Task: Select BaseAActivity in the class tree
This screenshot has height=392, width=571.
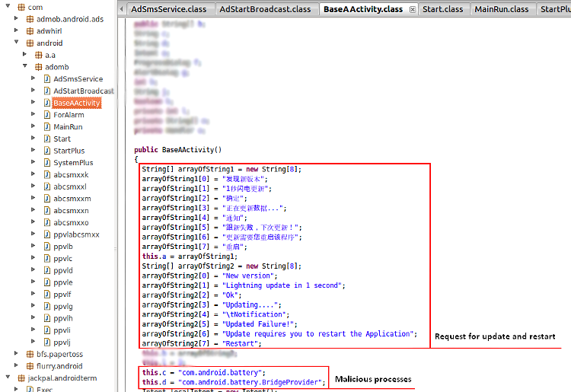Action: pyautogui.click(x=76, y=103)
